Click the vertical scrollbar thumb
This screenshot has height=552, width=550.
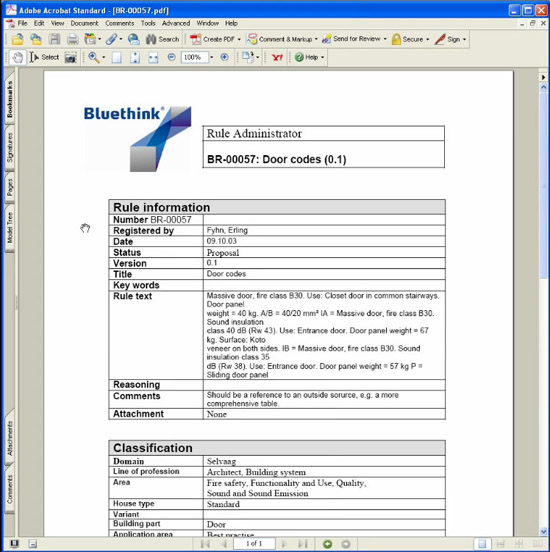click(x=543, y=186)
